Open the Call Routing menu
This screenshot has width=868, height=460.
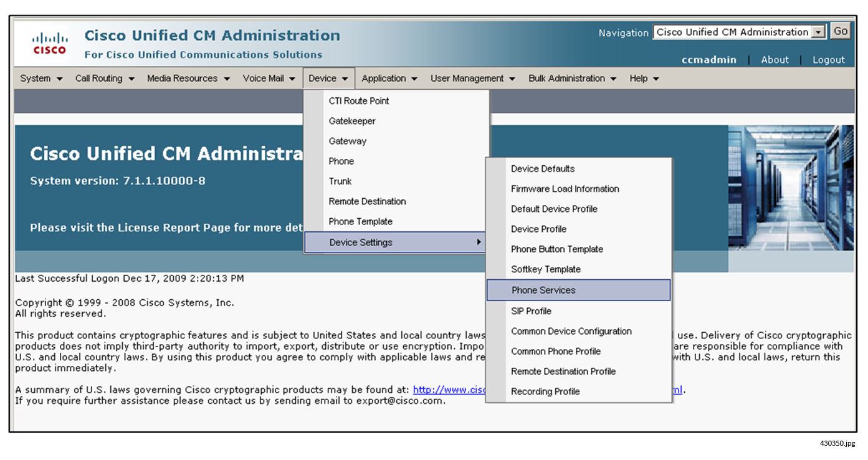[105, 79]
